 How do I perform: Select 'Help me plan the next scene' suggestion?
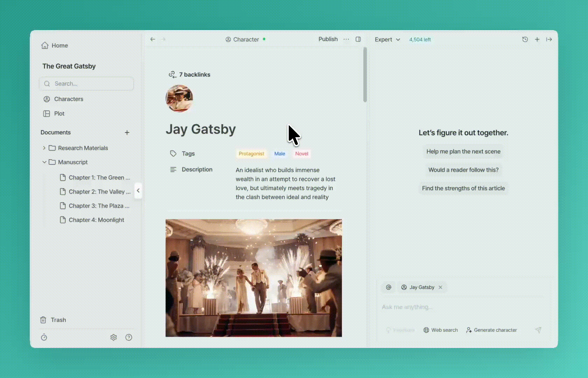point(463,152)
